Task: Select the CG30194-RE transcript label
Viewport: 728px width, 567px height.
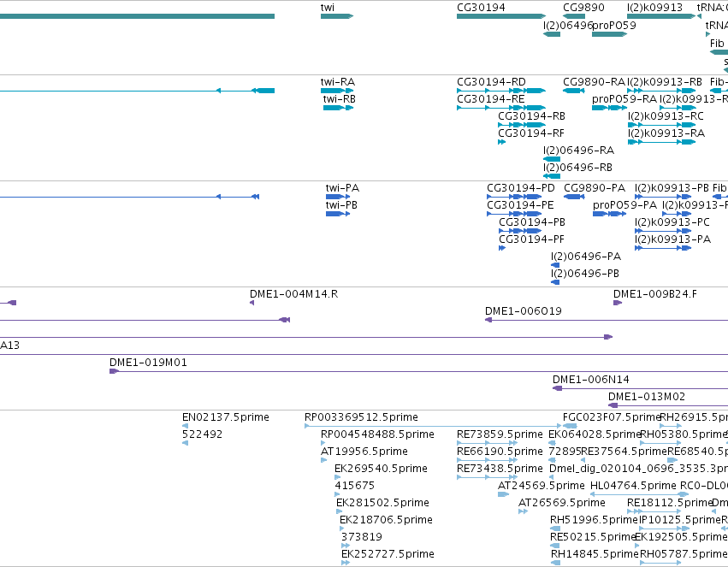Action: (491, 99)
